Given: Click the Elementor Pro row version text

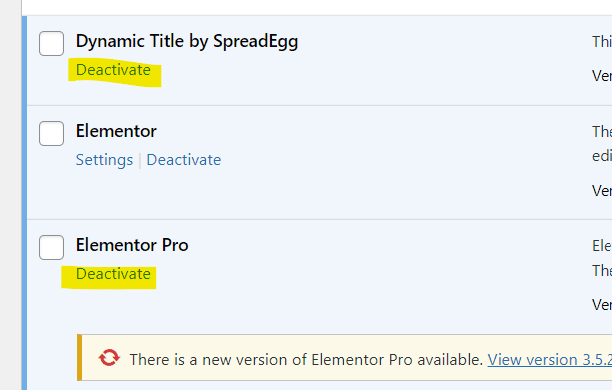Looking at the screenshot, I should click(x=602, y=305).
